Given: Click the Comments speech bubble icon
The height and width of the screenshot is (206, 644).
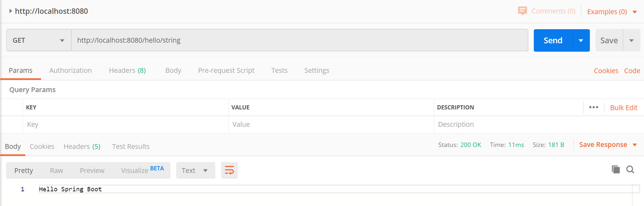Looking at the screenshot, I should [523, 11].
